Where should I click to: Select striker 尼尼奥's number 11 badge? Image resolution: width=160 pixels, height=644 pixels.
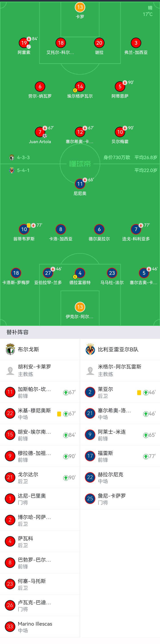coord(80,184)
